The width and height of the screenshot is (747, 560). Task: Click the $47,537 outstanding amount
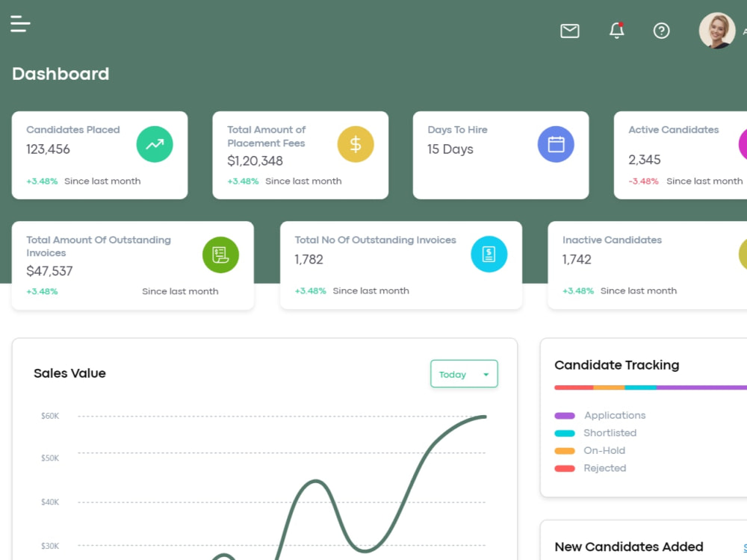[x=49, y=271]
